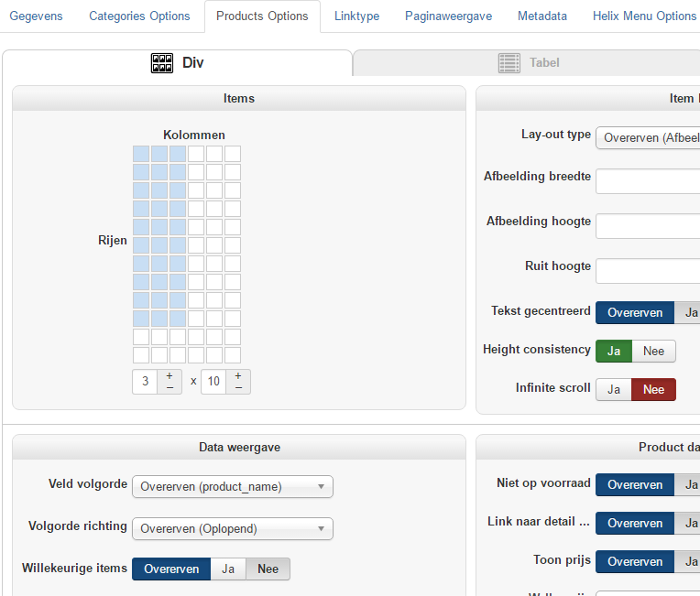Switch to the Categories Options tab
Image resolution: width=700 pixels, height=596 pixels.
point(139,16)
